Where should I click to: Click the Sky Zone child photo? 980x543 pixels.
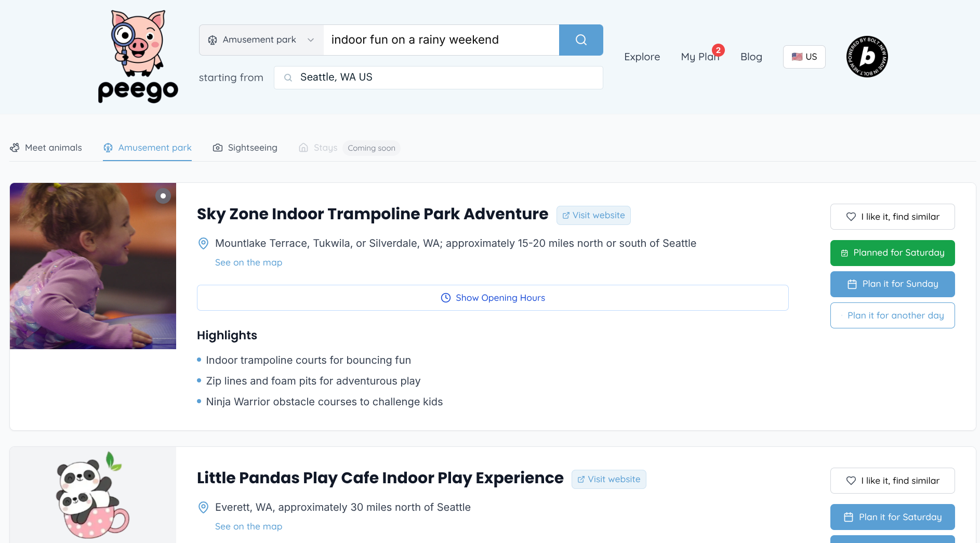(93, 266)
